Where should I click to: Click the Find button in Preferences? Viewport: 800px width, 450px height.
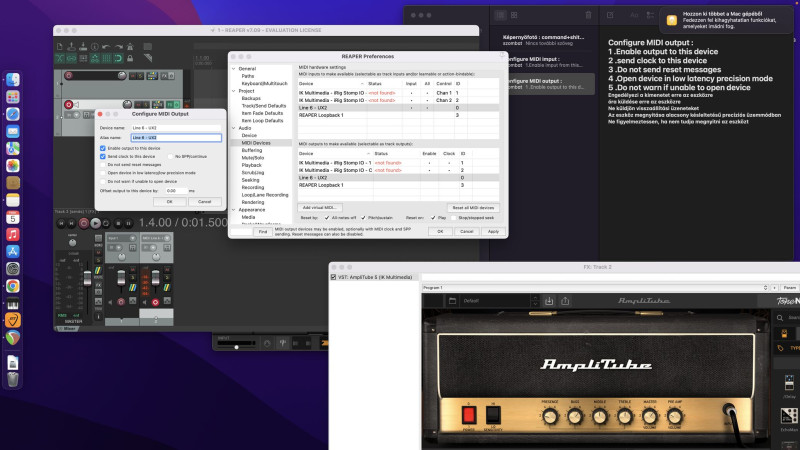[x=263, y=232]
